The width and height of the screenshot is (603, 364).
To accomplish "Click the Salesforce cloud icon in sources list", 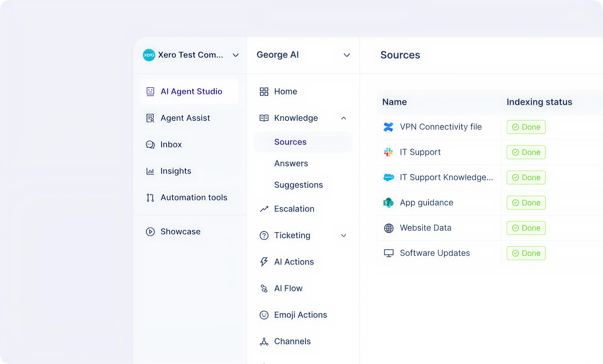I will tap(388, 177).
